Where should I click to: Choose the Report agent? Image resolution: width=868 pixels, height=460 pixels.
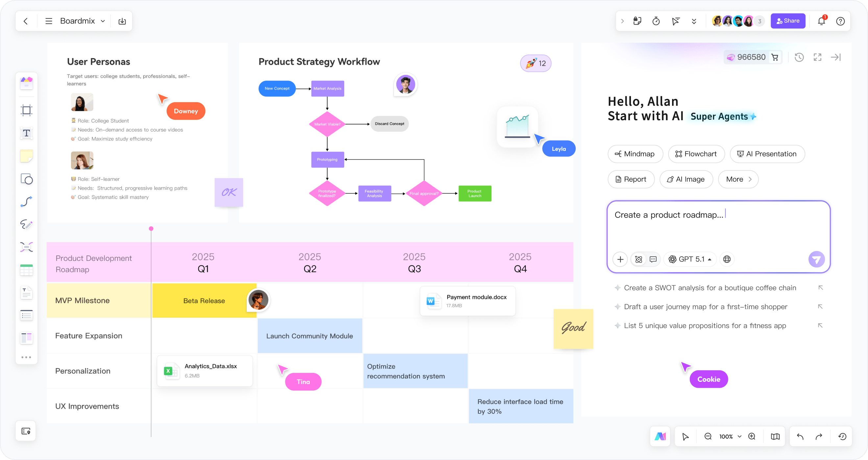click(631, 179)
